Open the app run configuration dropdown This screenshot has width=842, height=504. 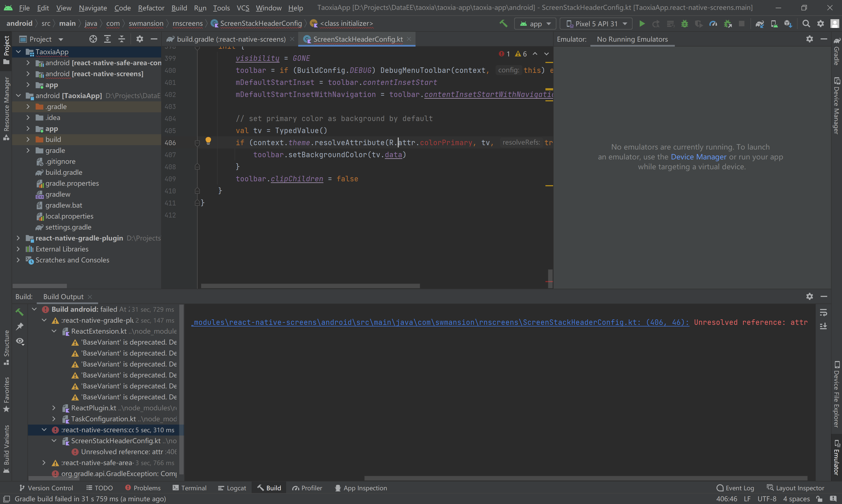point(535,24)
